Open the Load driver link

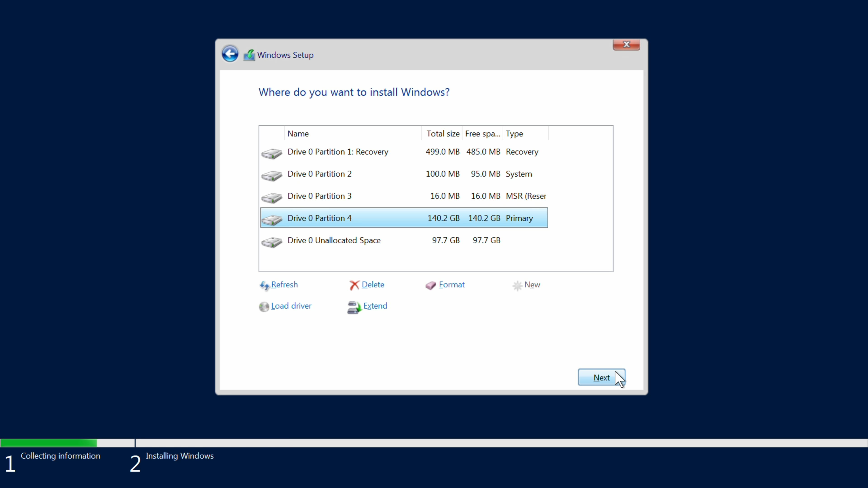coord(291,306)
